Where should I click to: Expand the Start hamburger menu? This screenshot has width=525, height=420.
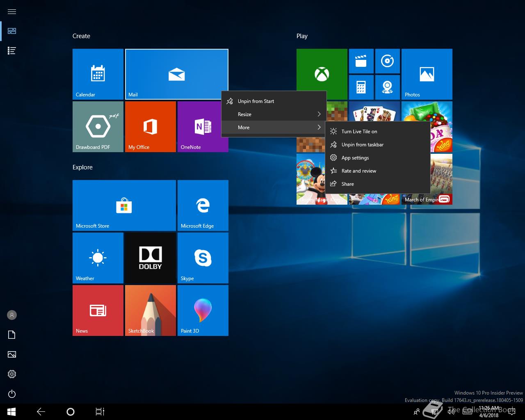[12, 11]
